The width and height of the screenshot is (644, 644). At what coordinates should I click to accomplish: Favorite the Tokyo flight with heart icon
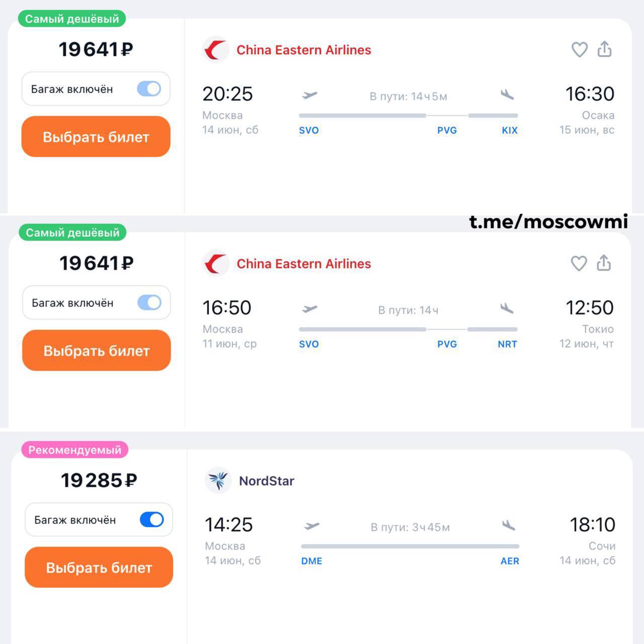(579, 263)
